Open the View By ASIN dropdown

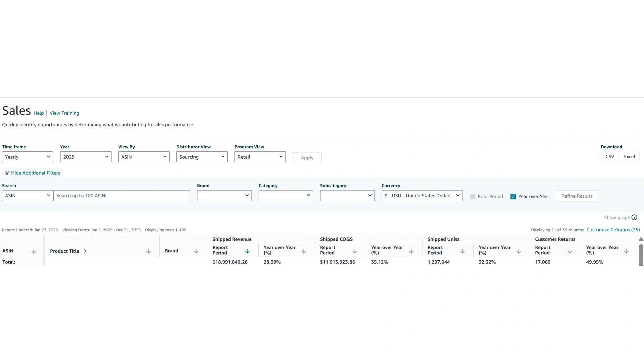[144, 157]
